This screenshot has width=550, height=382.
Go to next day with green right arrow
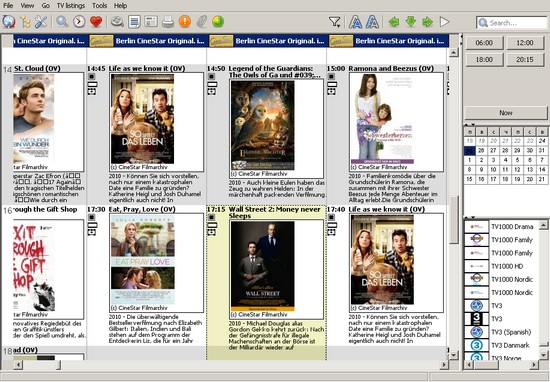428,22
